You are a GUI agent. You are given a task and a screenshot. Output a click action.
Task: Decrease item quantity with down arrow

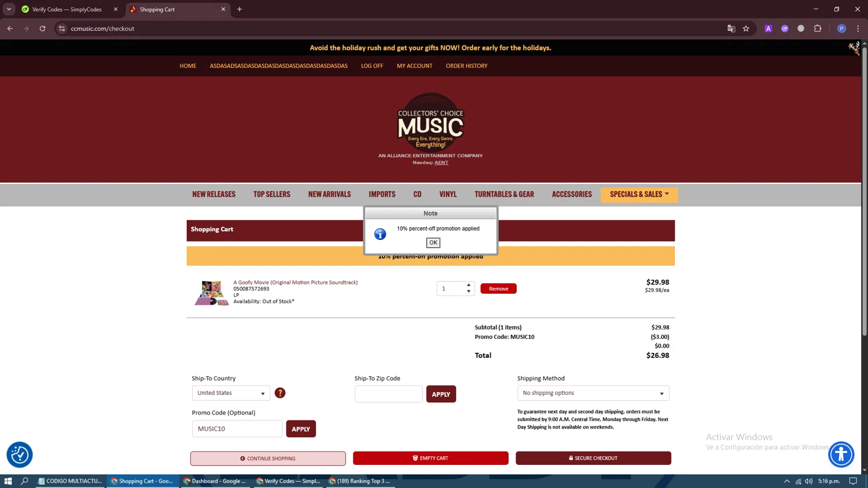coord(469,291)
